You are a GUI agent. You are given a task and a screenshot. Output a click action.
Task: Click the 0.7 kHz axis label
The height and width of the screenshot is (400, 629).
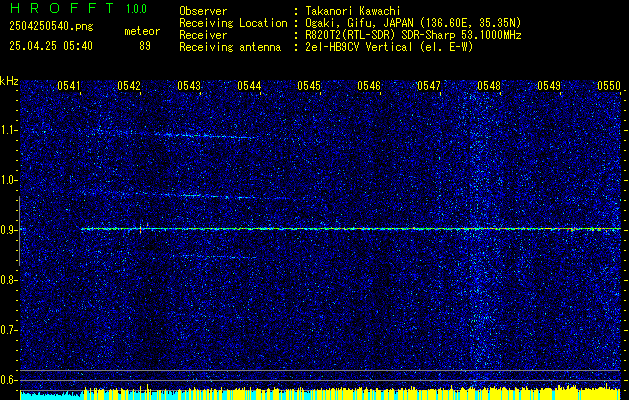click(8, 330)
